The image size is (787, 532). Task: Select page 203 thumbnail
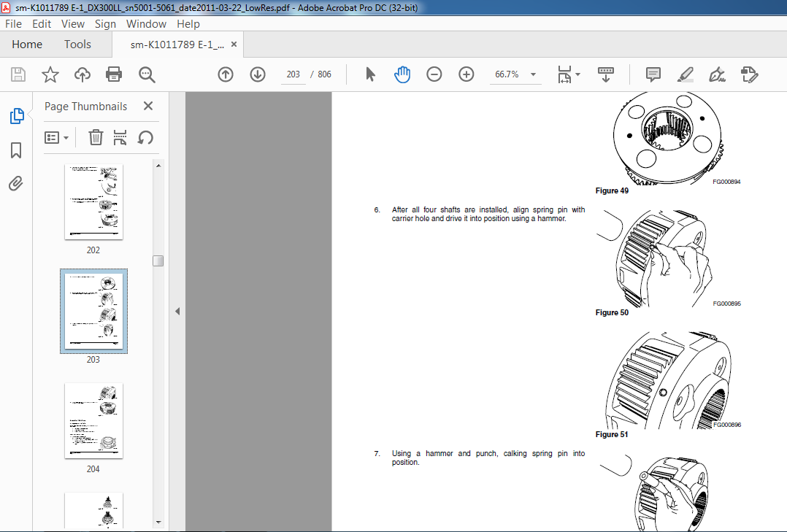93,311
